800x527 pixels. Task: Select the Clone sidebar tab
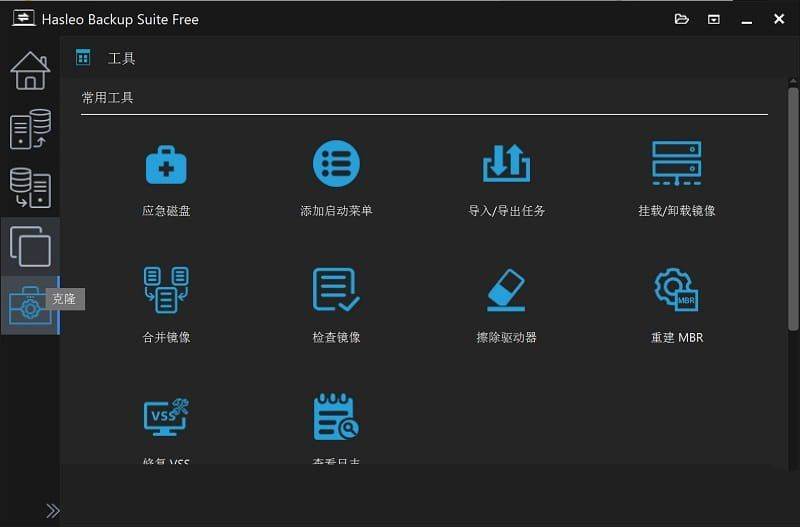(x=30, y=246)
